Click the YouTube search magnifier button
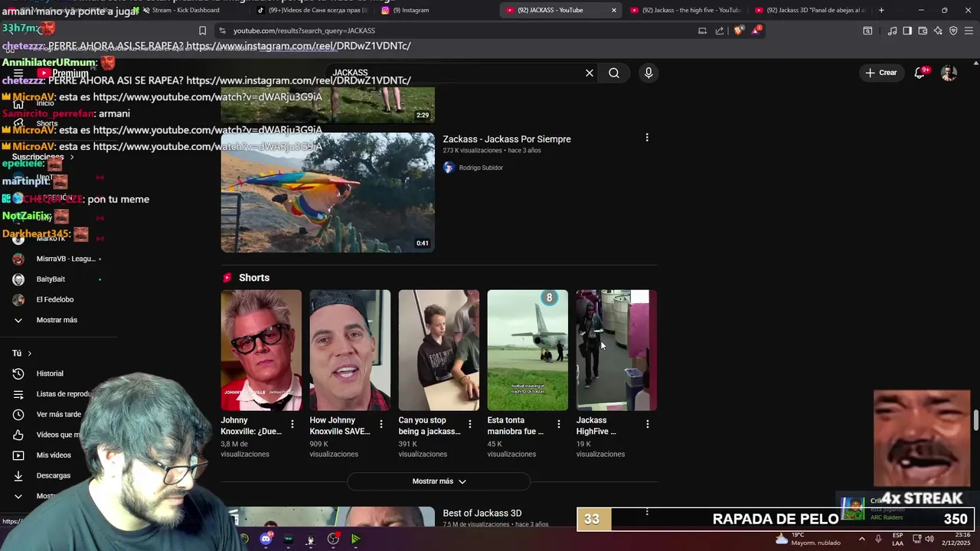This screenshot has height=551, width=980. pos(614,73)
